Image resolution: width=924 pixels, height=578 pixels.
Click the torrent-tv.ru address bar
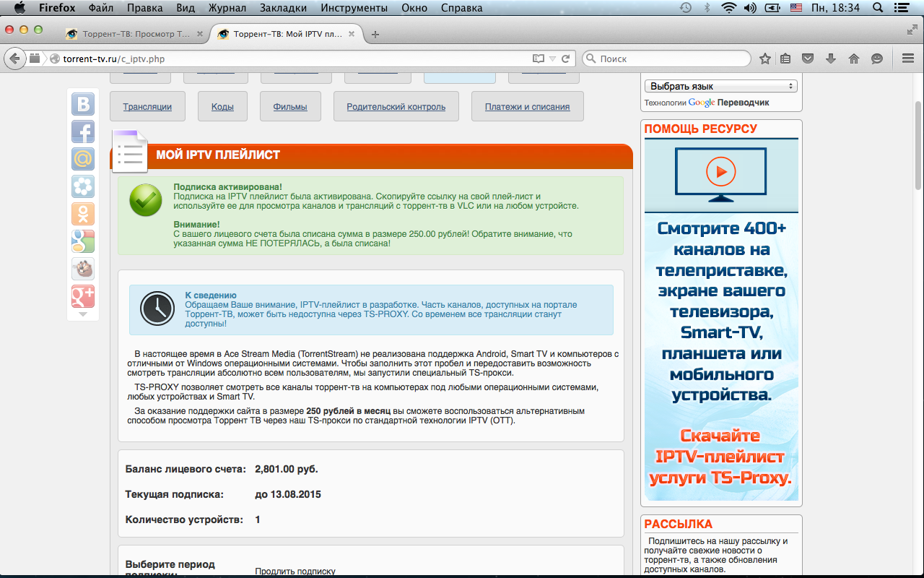(289, 59)
